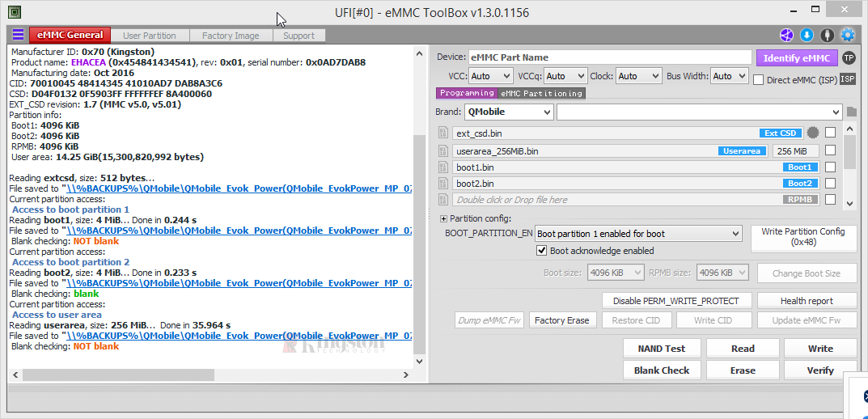Tick the checkbox for ext_csd.bin
The width and height of the screenshot is (868, 419).
[x=830, y=133]
